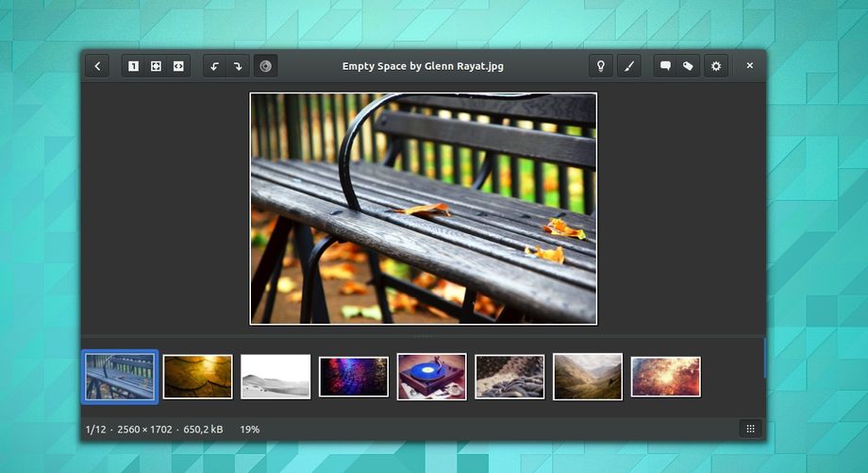Click the thumbnail strip scrollbar
The width and height of the screenshot is (868, 473).
pyautogui.click(x=764, y=359)
